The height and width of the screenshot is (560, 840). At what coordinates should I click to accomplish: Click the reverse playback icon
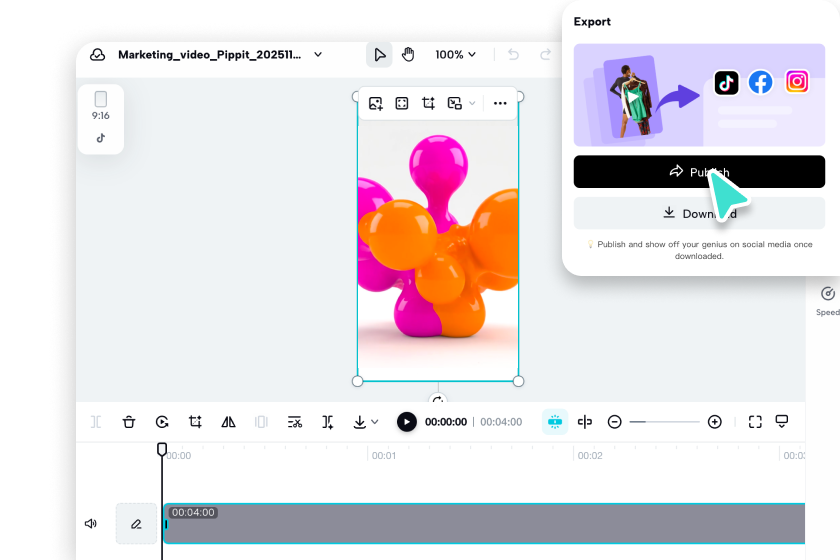(162, 422)
